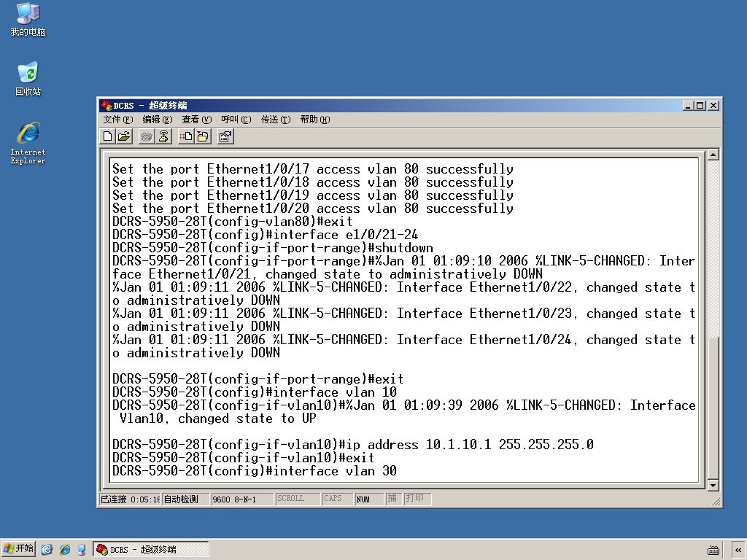Open the My Computer desktop icon

28,20
